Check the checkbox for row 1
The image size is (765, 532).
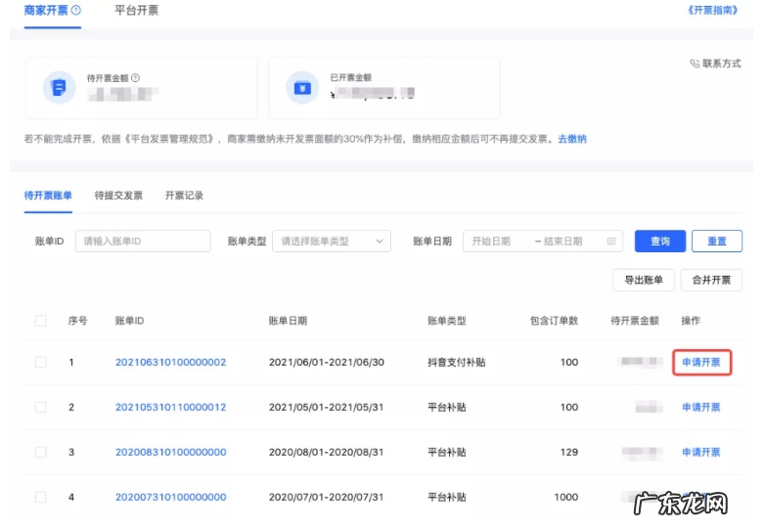tap(41, 362)
